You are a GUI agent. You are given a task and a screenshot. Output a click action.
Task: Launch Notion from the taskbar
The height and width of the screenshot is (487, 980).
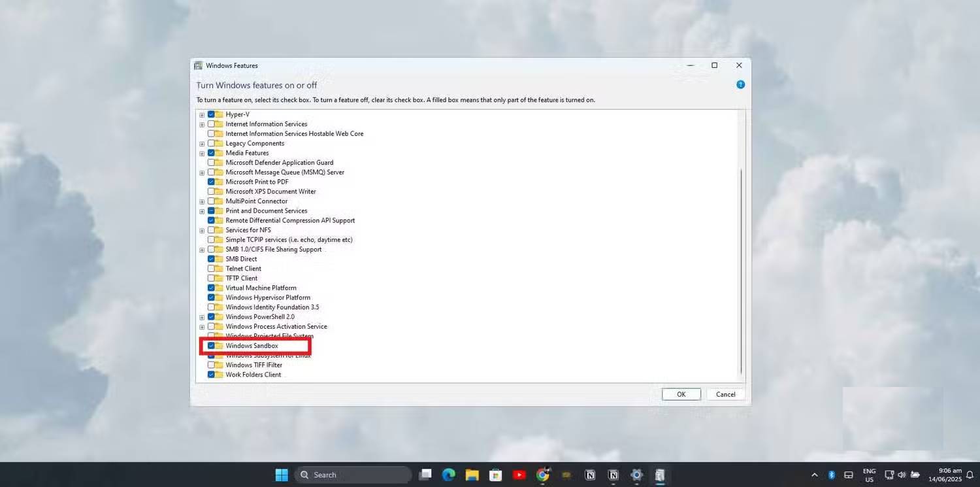coord(590,475)
